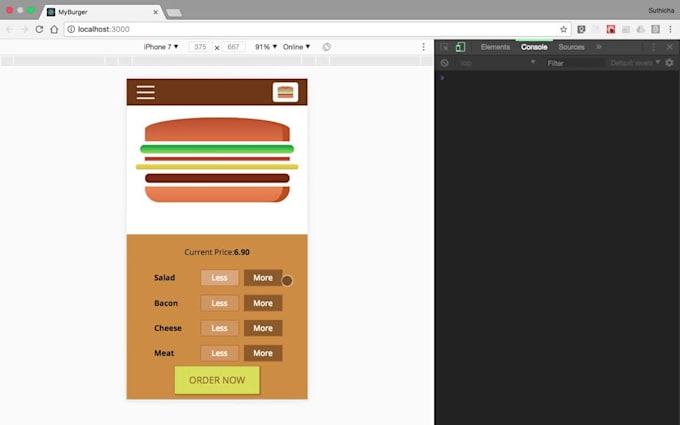Click the viewport width field 375
This screenshot has width=680, height=425.
[x=200, y=47]
